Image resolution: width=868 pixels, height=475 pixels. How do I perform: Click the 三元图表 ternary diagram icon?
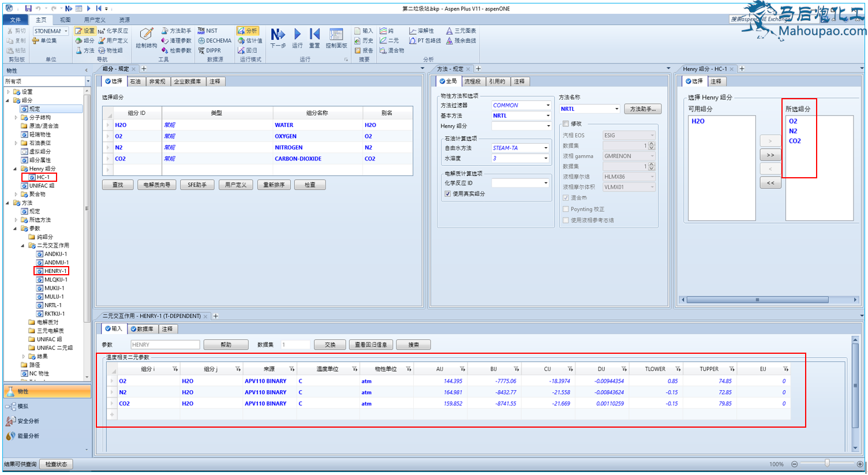461,31
